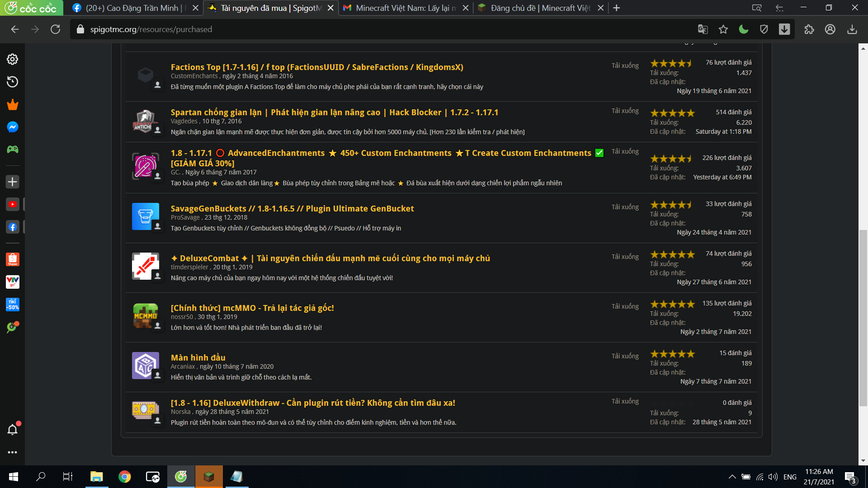The height and width of the screenshot is (488, 868).
Task: Bookmark page with star icon
Action: tap(723, 29)
